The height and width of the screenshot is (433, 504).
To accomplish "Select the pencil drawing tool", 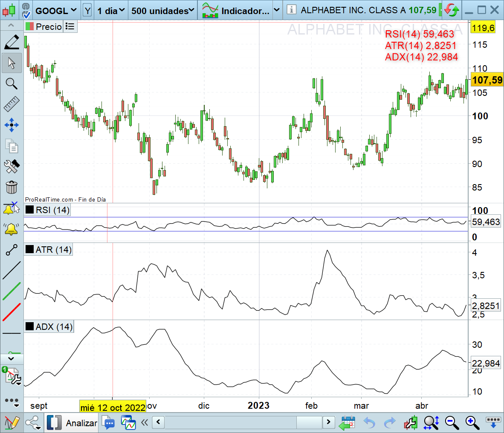I will 12,42.
